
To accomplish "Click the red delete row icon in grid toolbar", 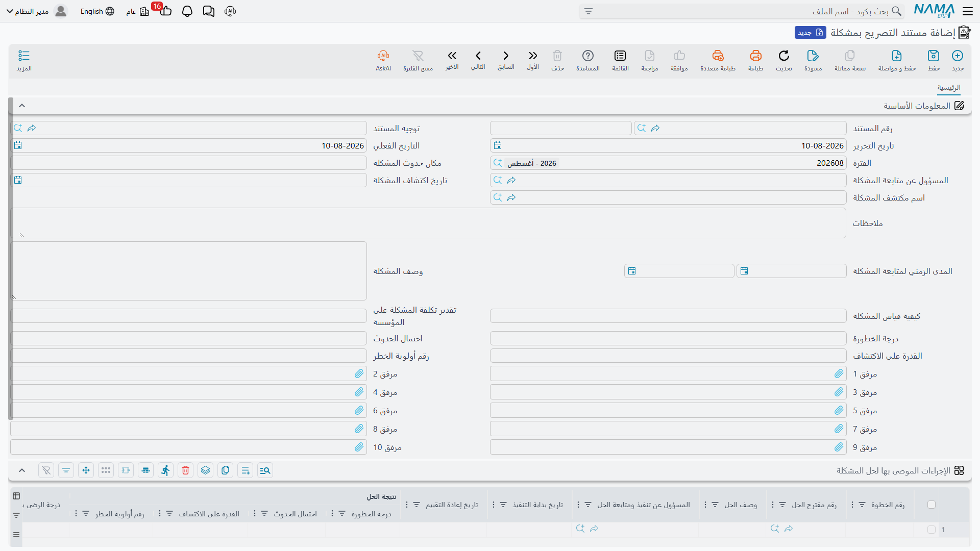I will click(185, 470).
